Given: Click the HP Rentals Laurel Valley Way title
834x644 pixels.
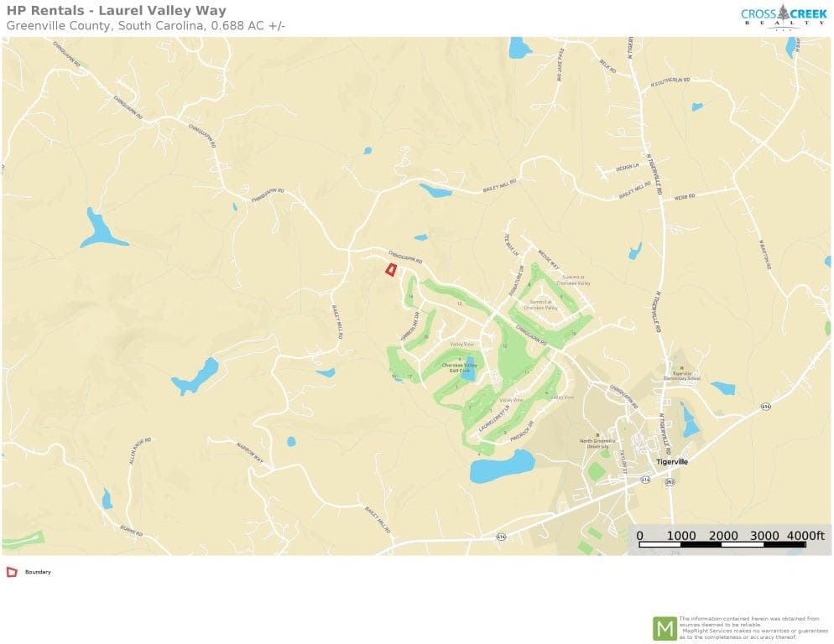Looking at the screenshot, I should (x=117, y=11).
